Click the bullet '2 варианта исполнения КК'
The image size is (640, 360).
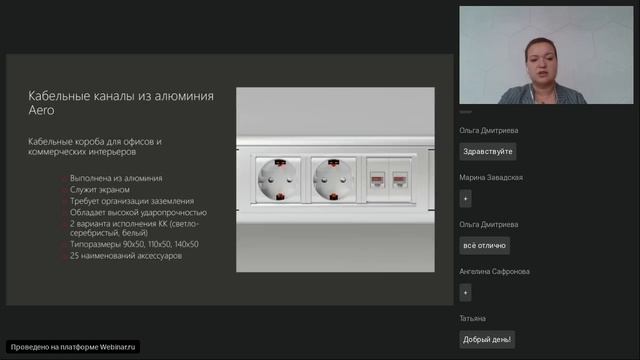point(134,228)
